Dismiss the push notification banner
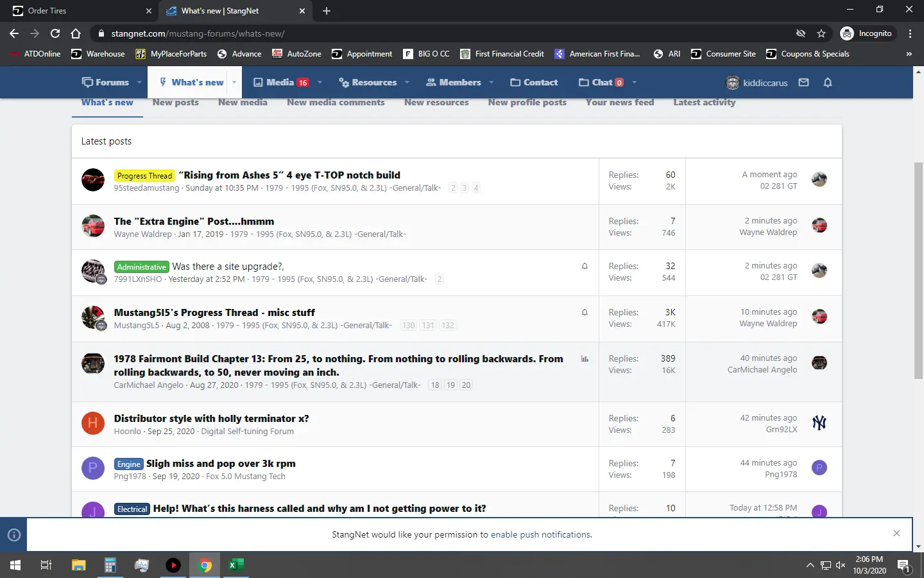The width and height of the screenshot is (924, 578). (x=896, y=533)
